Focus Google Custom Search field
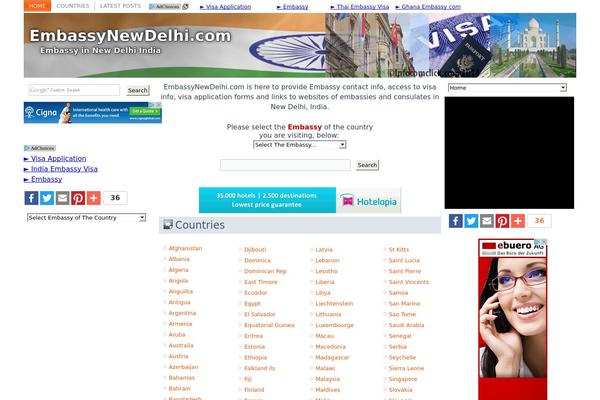 (74, 90)
